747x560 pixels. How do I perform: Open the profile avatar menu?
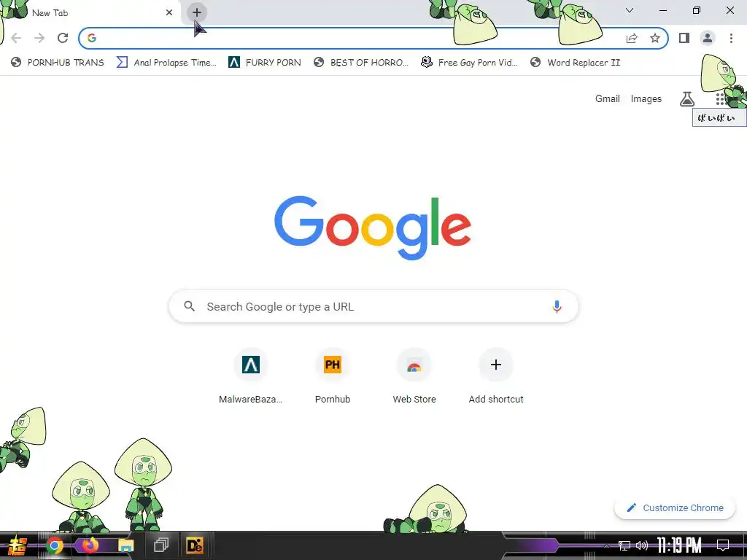tap(708, 38)
